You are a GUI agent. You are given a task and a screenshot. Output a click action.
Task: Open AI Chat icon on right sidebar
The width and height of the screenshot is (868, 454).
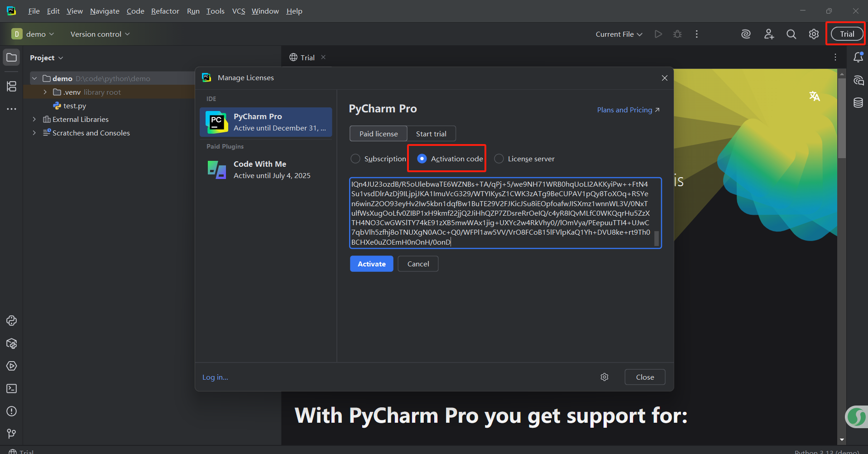858,81
